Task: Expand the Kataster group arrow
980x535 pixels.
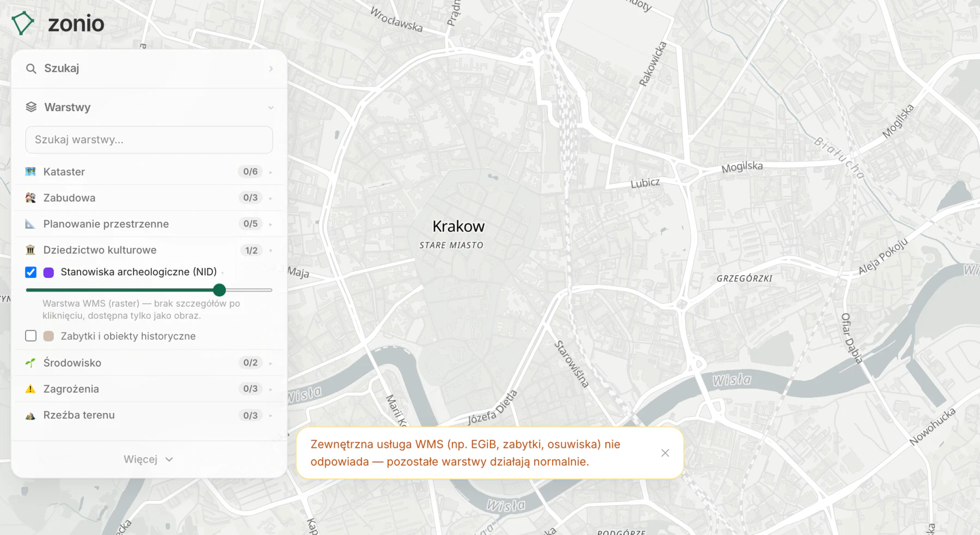Action: tap(271, 172)
